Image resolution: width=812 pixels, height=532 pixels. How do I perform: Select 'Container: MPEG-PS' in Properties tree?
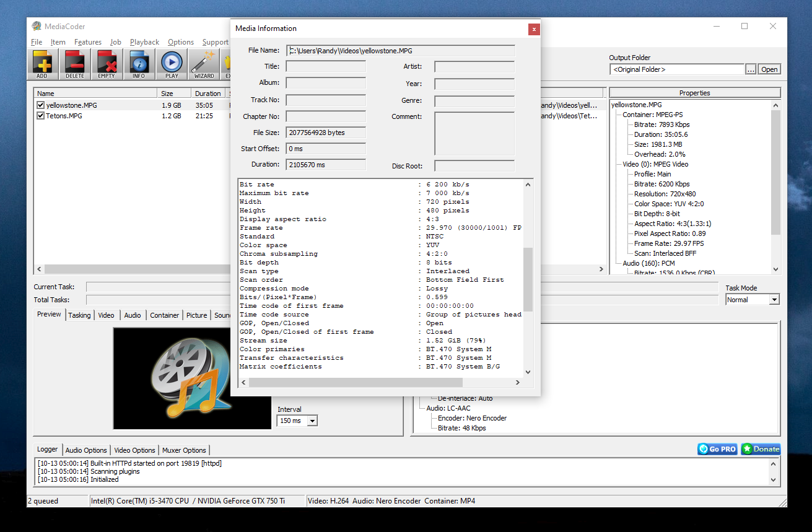[x=653, y=115]
